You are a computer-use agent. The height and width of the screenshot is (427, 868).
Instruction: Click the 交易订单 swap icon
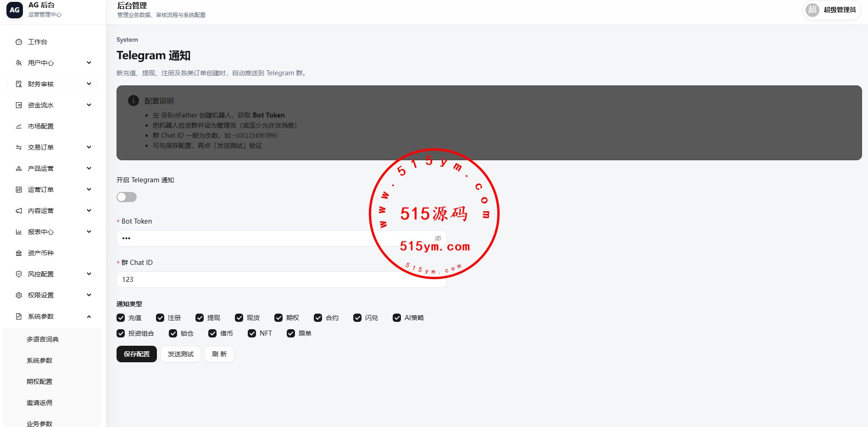pyautogui.click(x=19, y=147)
